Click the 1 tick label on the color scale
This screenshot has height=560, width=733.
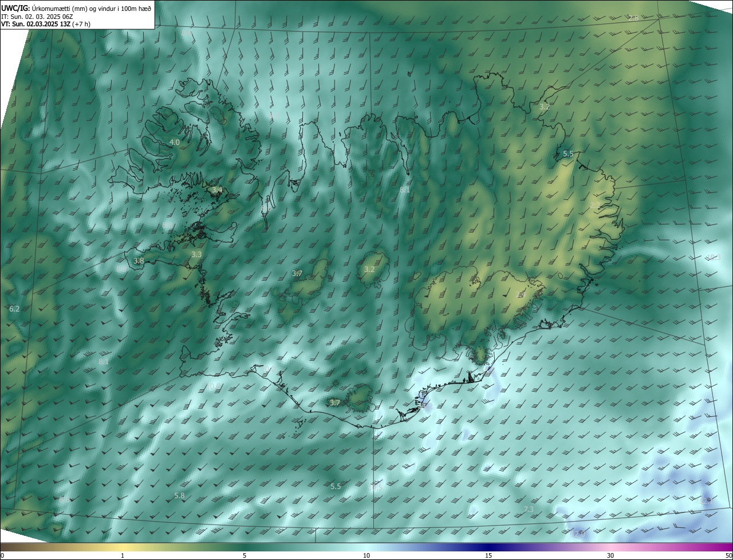123,555
